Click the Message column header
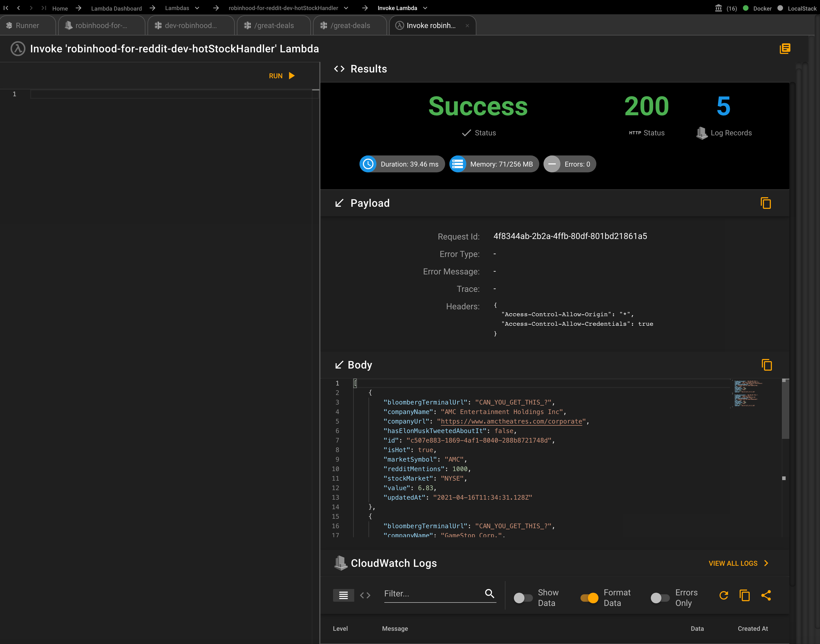The height and width of the screenshot is (644, 820). point(395,629)
